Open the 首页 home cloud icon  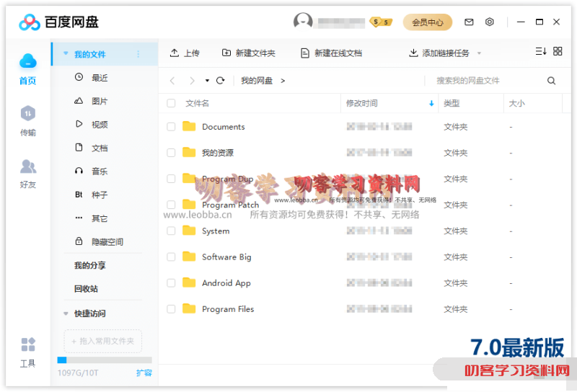point(28,61)
